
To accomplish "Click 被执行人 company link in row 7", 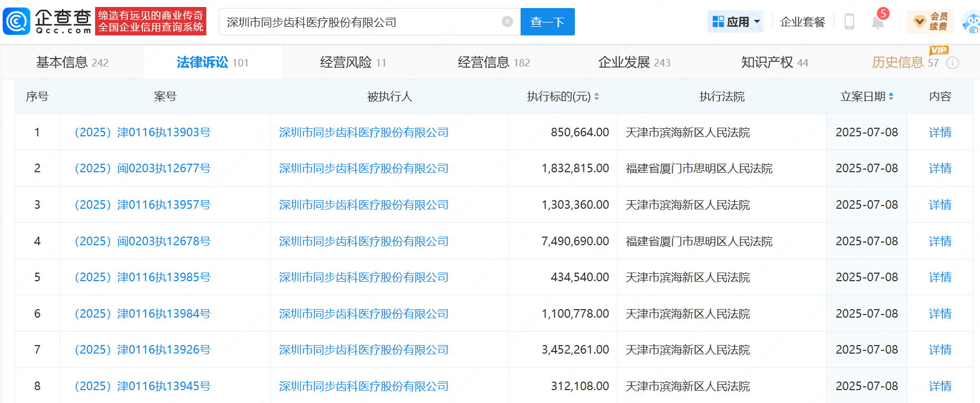I will coord(363,350).
